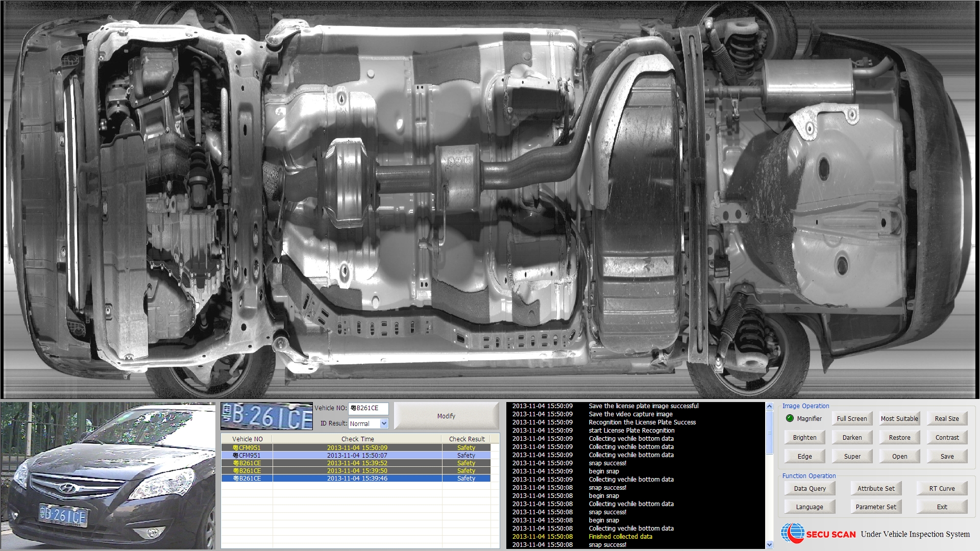Select the B261CE row at 15:39:46
This screenshot has width=980, height=551.
(x=357, y=479)
